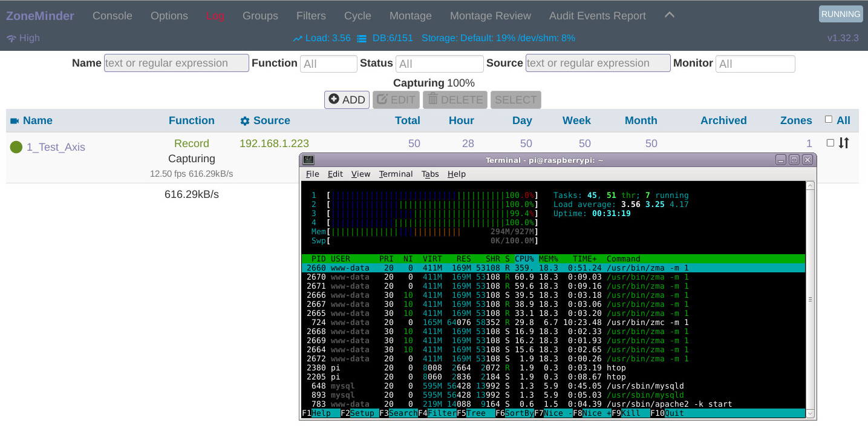The image size is (868, 440).
Task: Click the Hour events count 28
Action: pos(468,143)
